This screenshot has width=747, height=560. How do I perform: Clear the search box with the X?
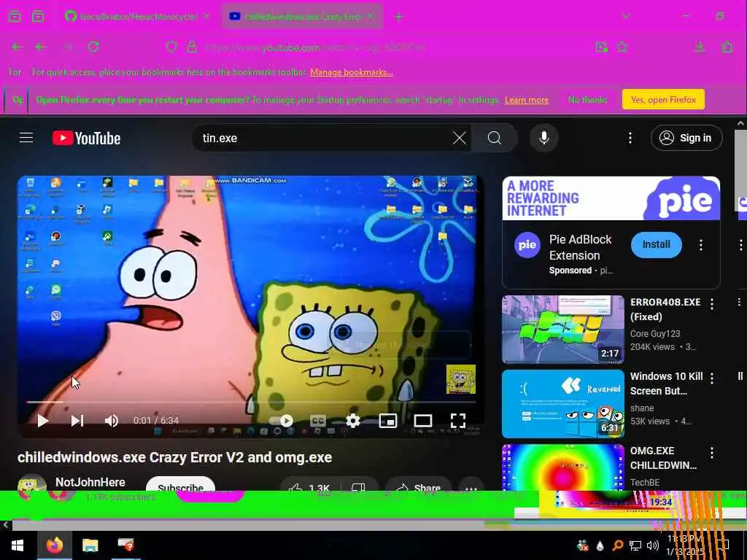(460, 138)
